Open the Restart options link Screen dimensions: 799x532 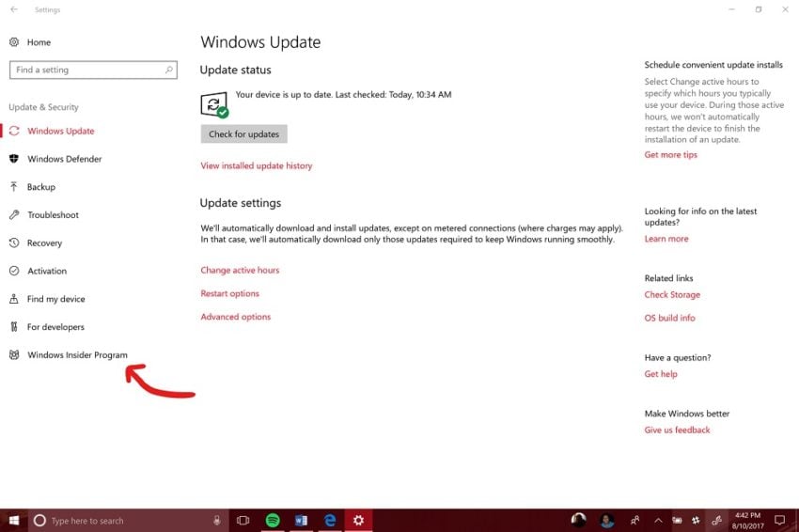click(x=229, y=293)
